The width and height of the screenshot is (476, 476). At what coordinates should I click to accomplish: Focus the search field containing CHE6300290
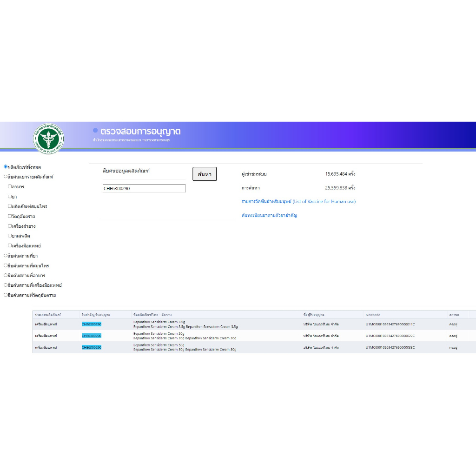pyautogui.click(x=144, y=188)
